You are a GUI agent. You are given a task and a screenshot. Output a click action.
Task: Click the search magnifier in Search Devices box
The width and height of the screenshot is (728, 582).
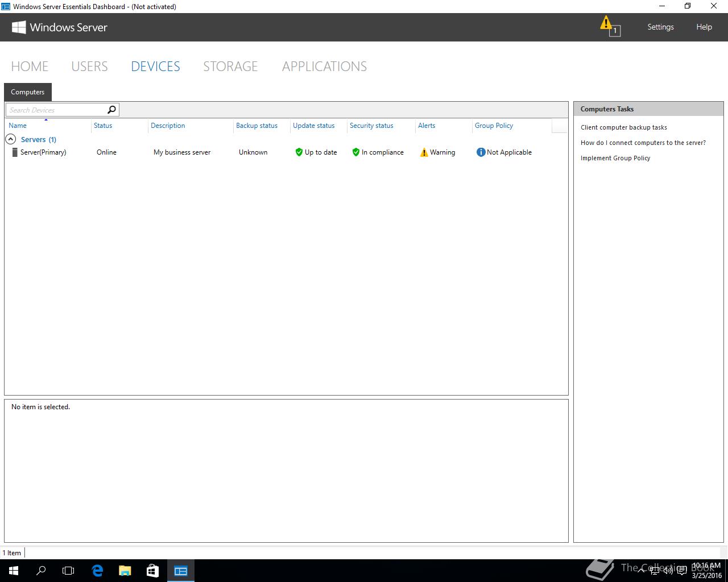112,110
